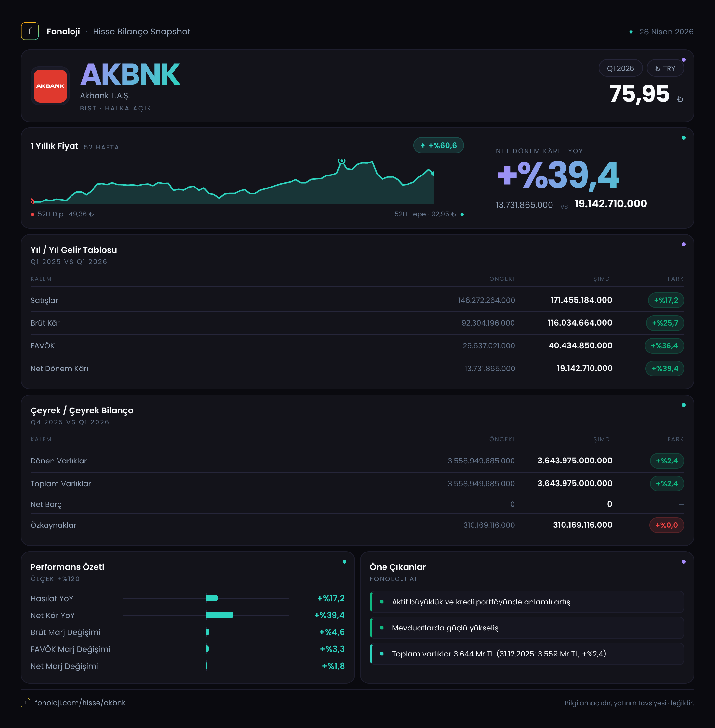Image resolution: width=715 pixels, height=728 pixels.
Task: Click the red Özkaynaklar +%0,0 badge
Action: (667, 525)
